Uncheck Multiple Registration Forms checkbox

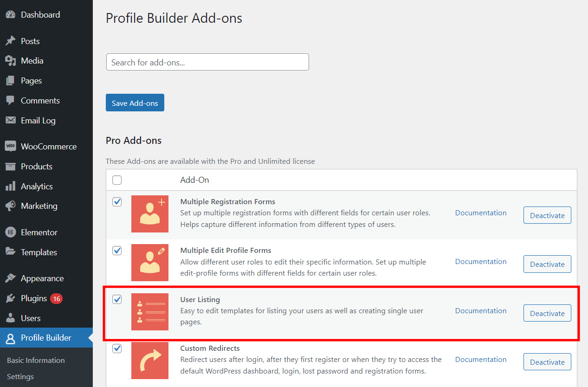click(117, 202)
